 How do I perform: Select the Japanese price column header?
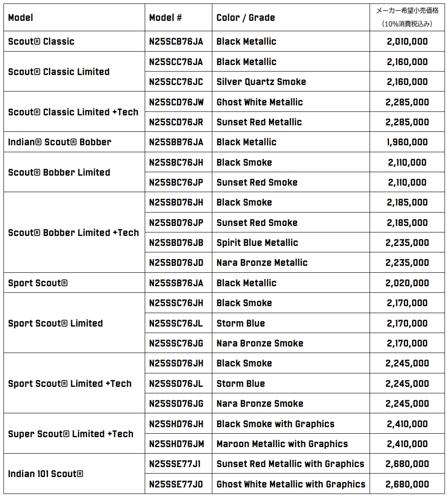[x=407, y=17]
